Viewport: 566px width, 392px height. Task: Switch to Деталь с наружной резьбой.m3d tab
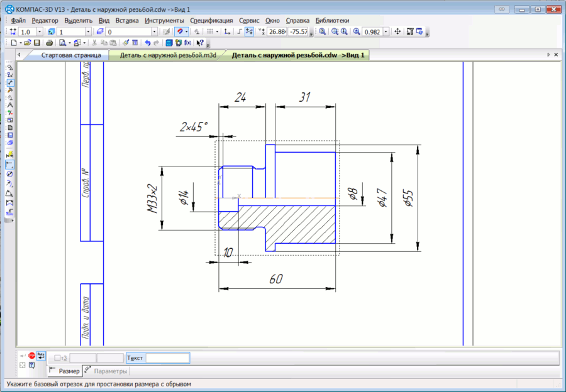(168, 55)
